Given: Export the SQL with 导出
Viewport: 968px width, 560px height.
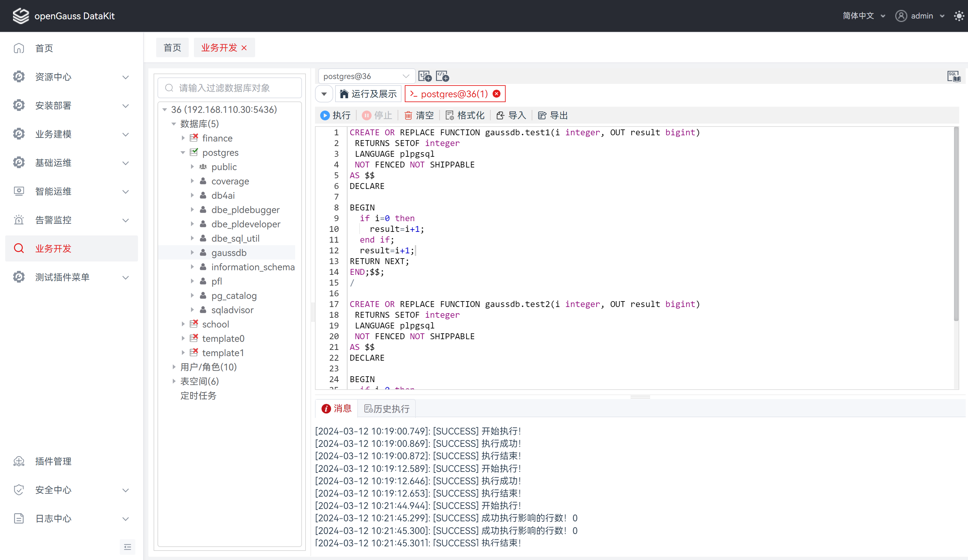Looking at the screenshot, I should click(553, 115).
